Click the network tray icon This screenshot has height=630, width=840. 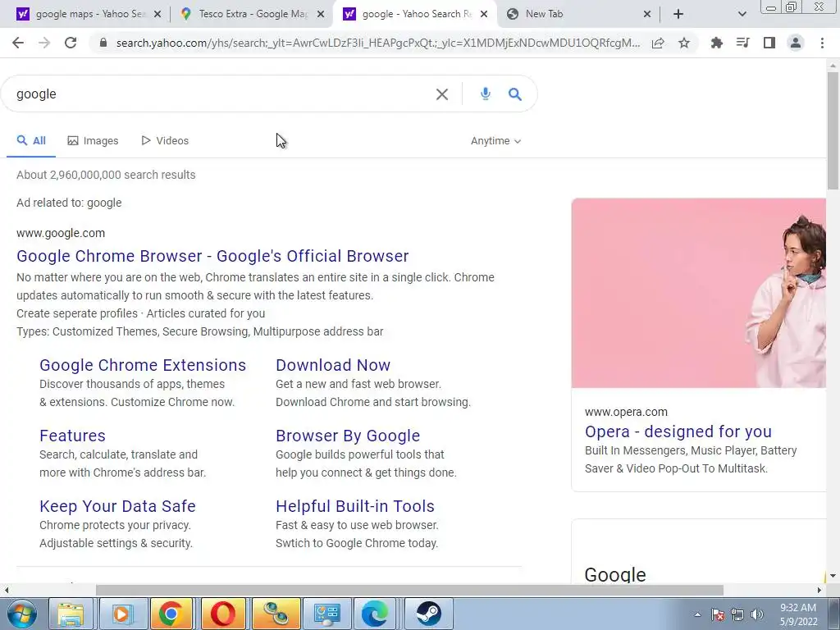coord(737,614)
